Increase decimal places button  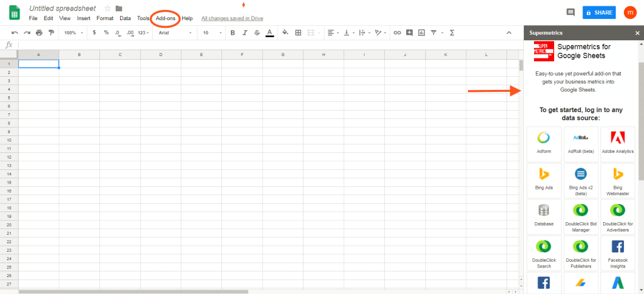pyautogui.click(x=130, y=33)
